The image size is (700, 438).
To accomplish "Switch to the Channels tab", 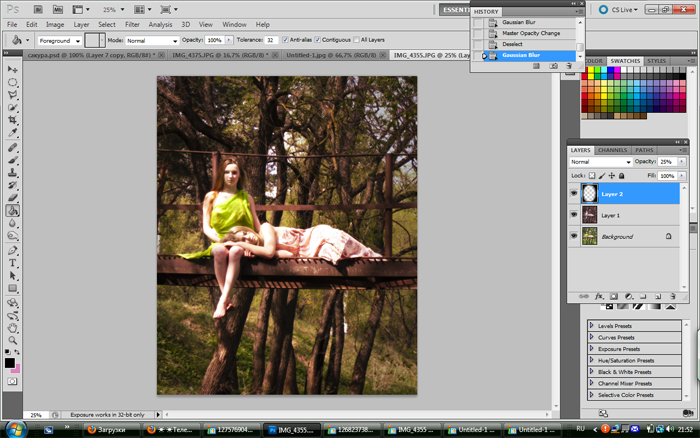I will coord(612,150).
